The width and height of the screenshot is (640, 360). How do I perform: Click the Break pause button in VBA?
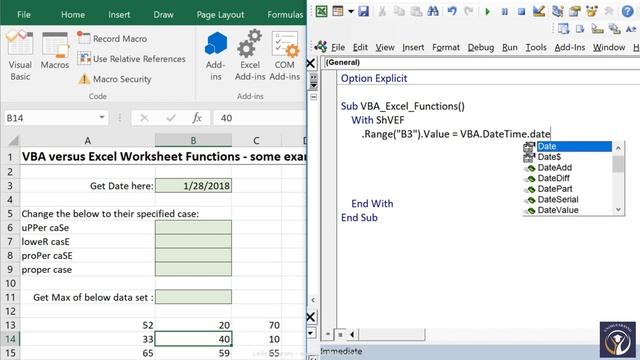pyautogui.click(x=504, y=11)
